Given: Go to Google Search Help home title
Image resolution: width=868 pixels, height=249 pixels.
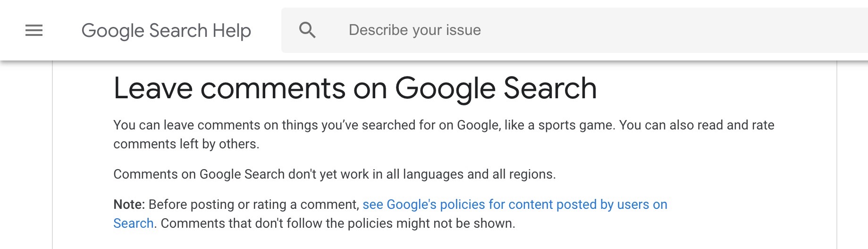Looking at the screenshot, I should point(166,31).
